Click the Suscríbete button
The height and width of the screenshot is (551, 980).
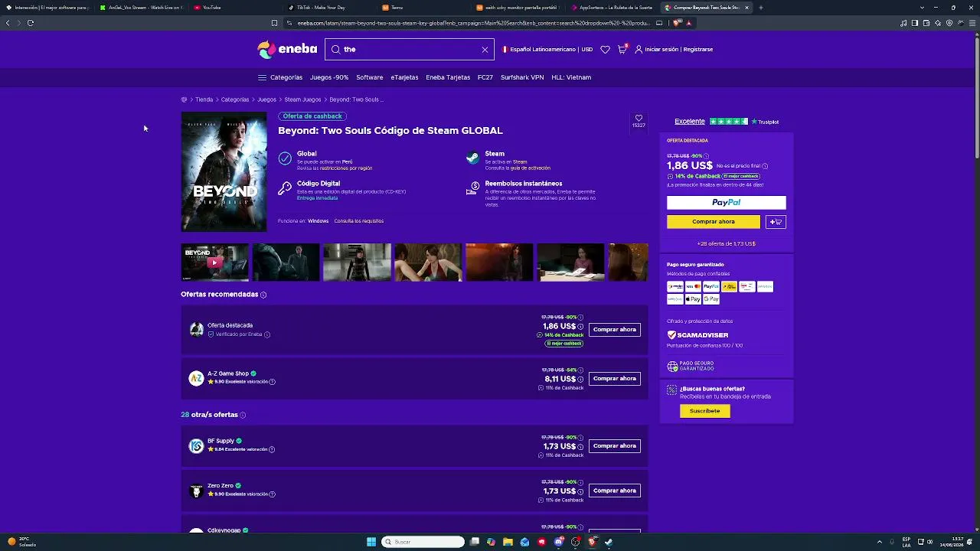point(704,411)
